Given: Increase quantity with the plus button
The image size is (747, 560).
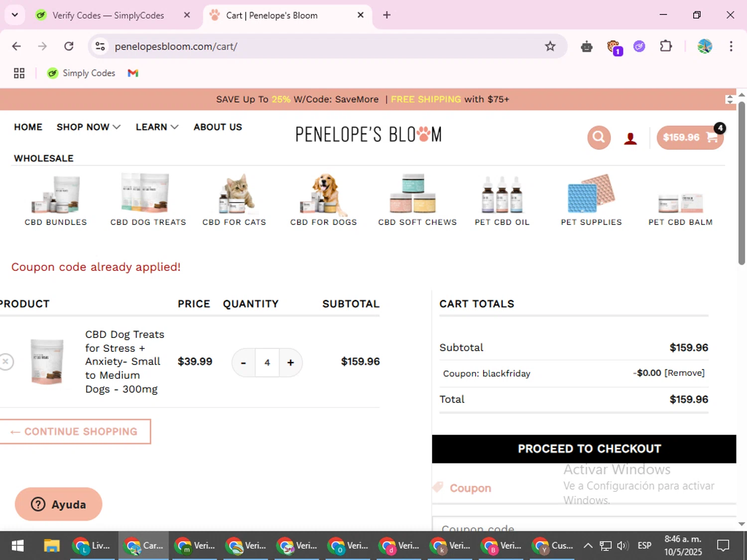Looking at the screenshot, I should tap(291, 363).
